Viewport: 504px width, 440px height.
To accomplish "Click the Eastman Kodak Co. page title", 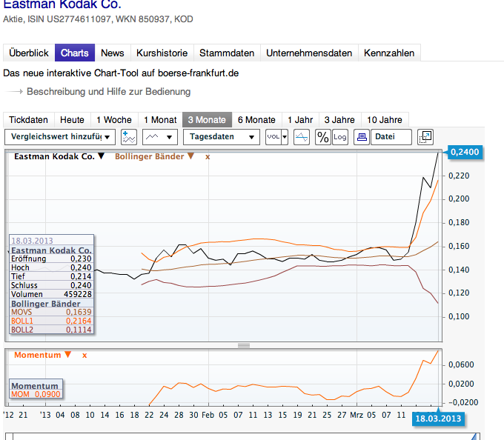I will tap(62, 4).
